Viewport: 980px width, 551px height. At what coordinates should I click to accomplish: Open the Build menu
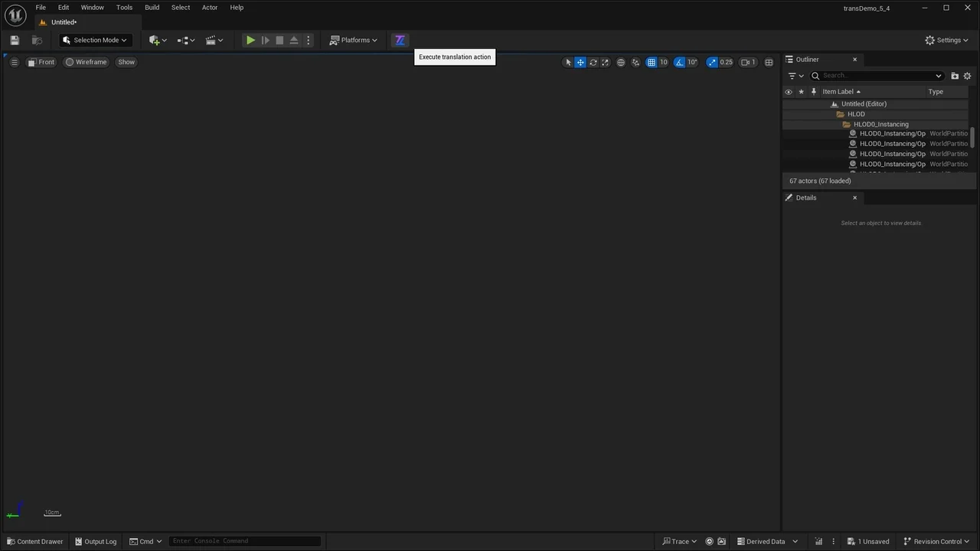(152, 8)
